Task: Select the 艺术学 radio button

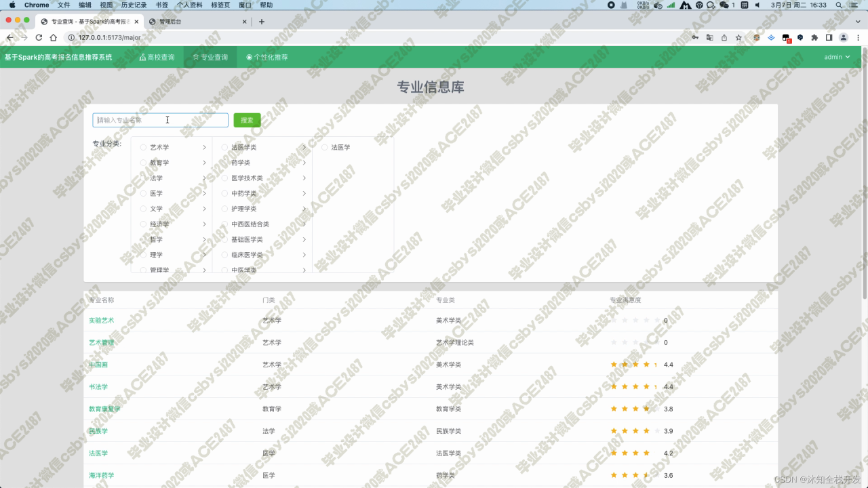Action: 143,147
